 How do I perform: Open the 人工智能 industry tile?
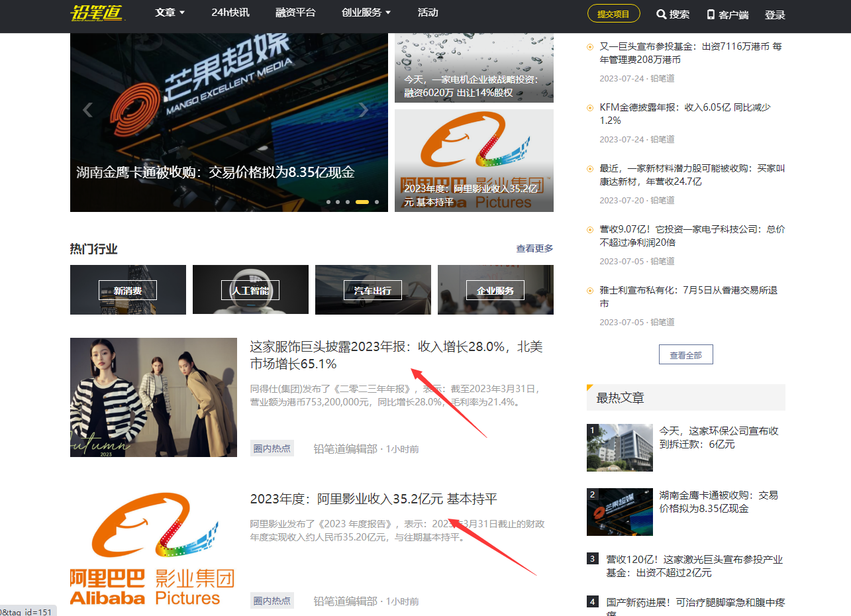(250, 289)
